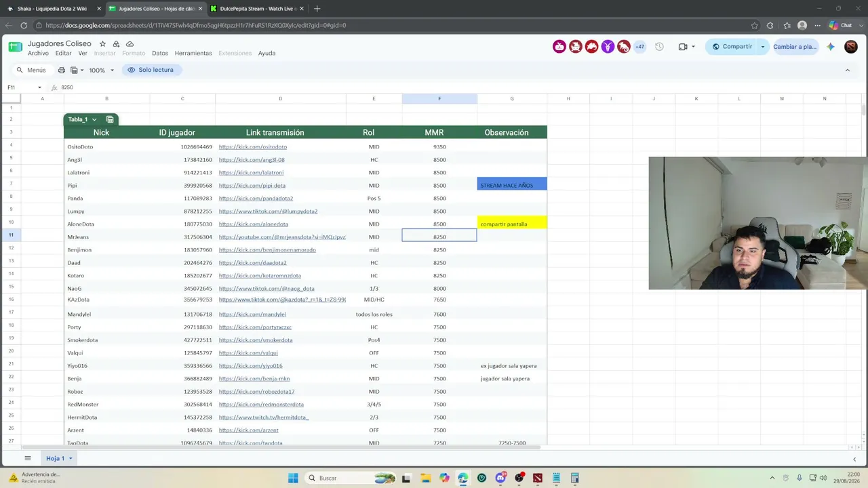Click the first anonymous viewer avatar
This screenshot has height=488, width=868.
pos(559,47)
